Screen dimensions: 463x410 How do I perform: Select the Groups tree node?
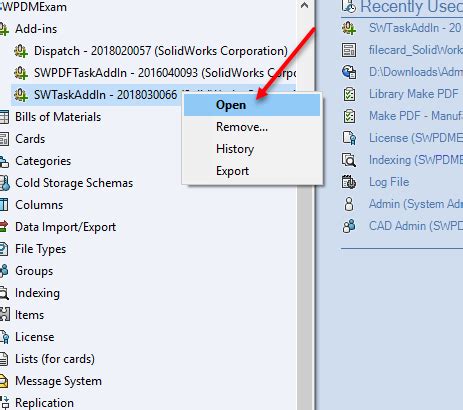[34, 271]
